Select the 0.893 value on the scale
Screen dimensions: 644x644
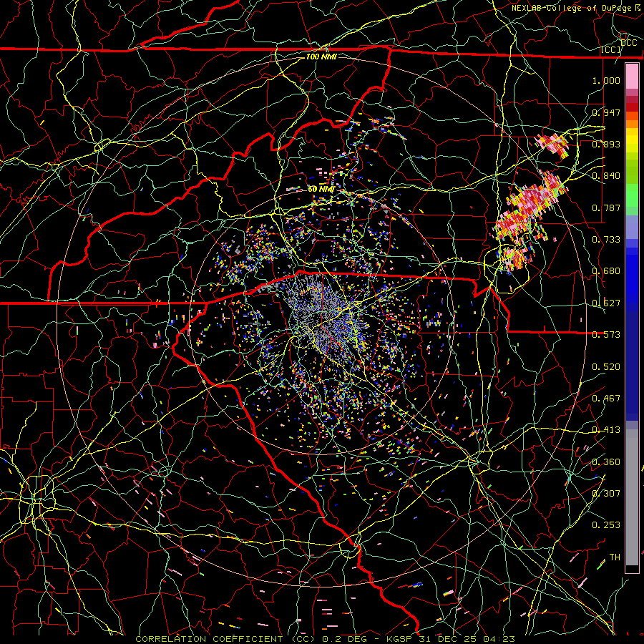pos(606,144)
